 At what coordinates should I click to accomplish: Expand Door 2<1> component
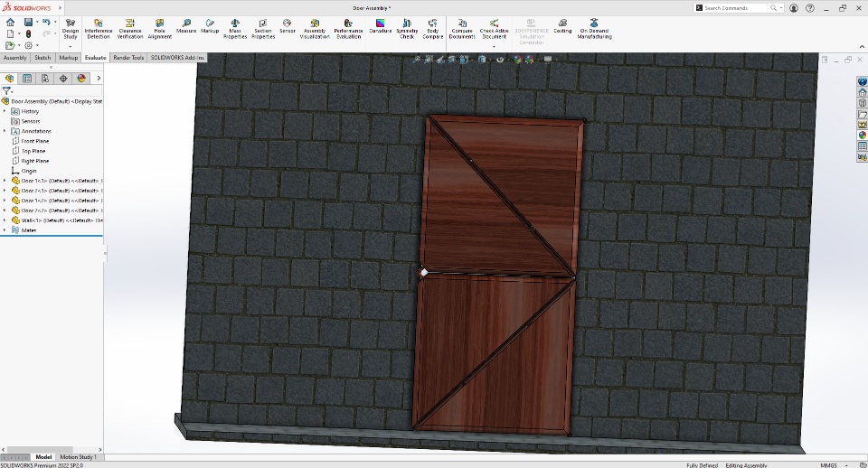pos(5,191)
